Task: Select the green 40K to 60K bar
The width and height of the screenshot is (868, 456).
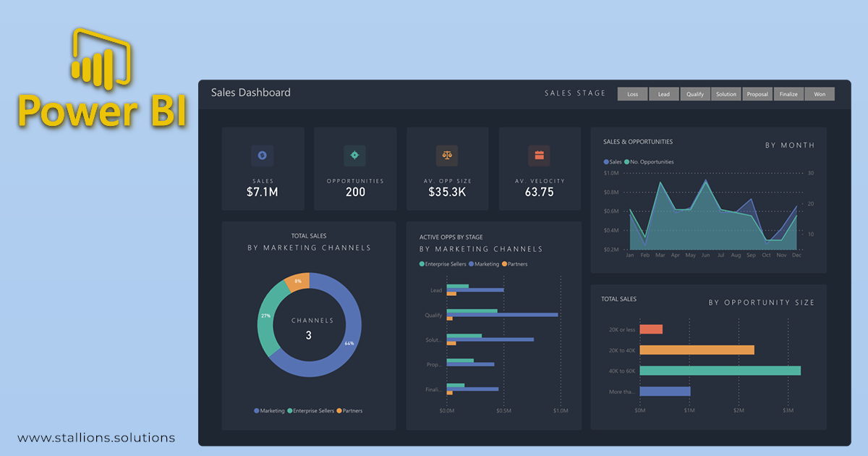Action: 720,371
